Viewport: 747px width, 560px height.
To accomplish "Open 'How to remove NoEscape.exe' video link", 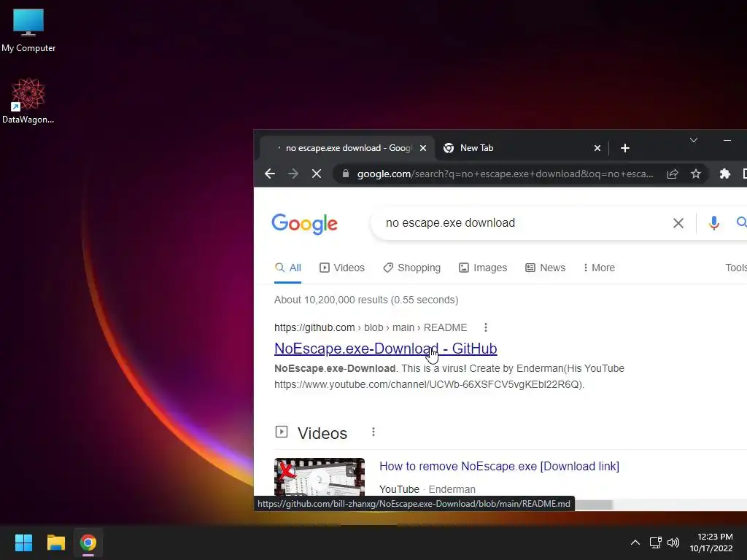I will (499, 466).
